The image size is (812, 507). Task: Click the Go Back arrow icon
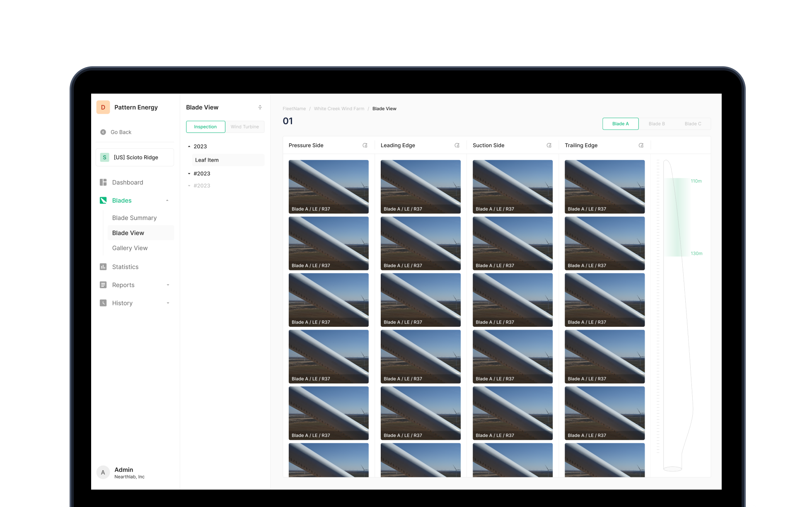(x=103, y=132)
